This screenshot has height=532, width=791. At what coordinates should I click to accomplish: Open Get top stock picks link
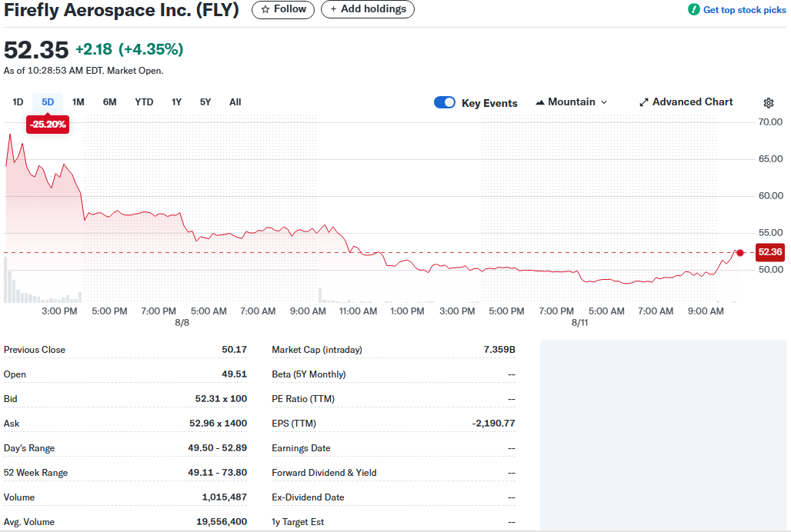pos(737,9)
